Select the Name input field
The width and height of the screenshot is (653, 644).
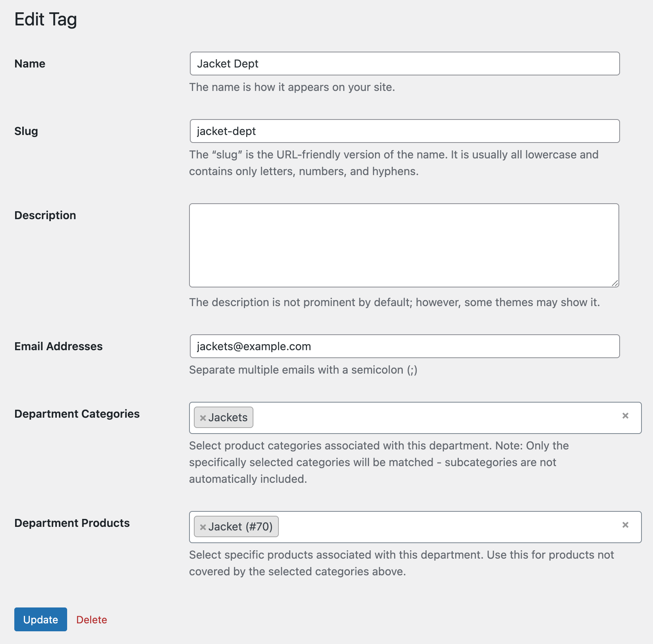(404, 64)
